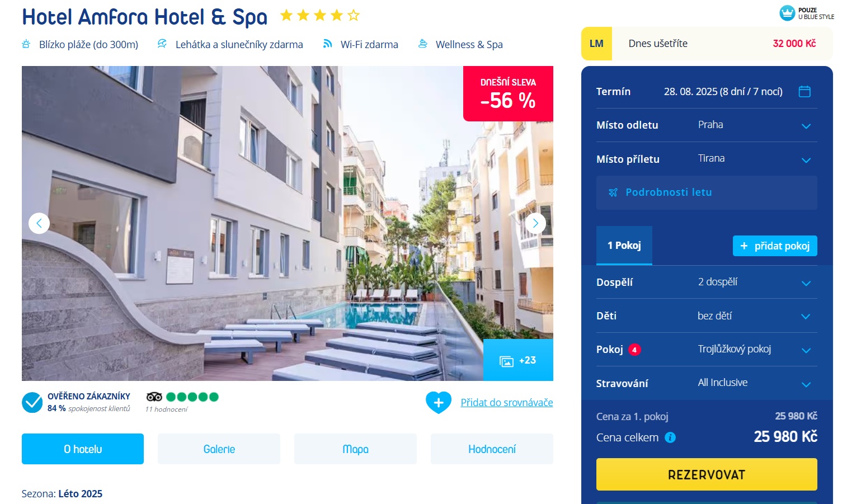
Task: Open the Stravování All Inclusive dropdown
Action: (x=707, y=383)
